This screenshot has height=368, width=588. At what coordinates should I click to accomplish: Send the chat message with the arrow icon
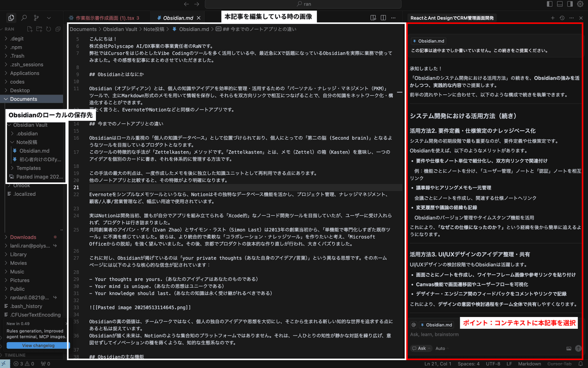[x=578, y=347]
